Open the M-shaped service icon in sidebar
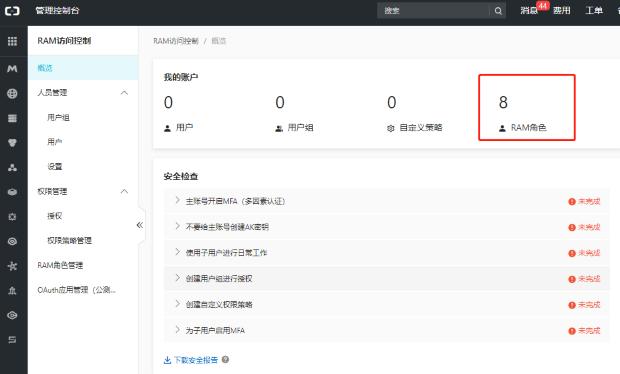This screenshot has width=620, height=374. coord(12,69)
